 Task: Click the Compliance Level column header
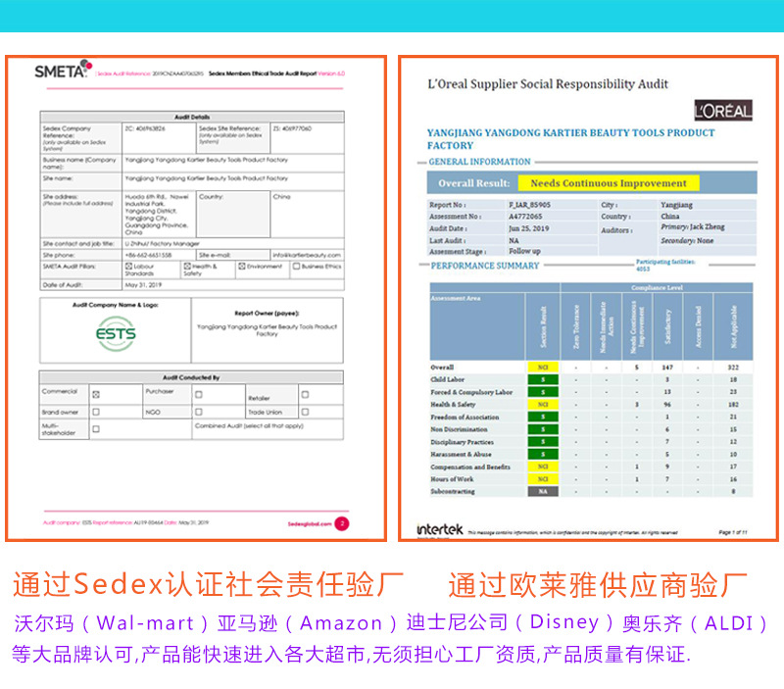657,287
